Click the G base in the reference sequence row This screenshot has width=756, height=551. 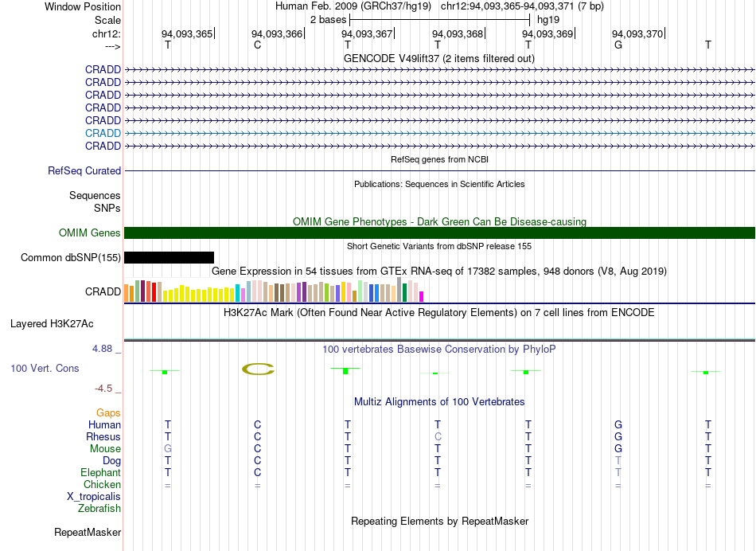click(618, 45)
